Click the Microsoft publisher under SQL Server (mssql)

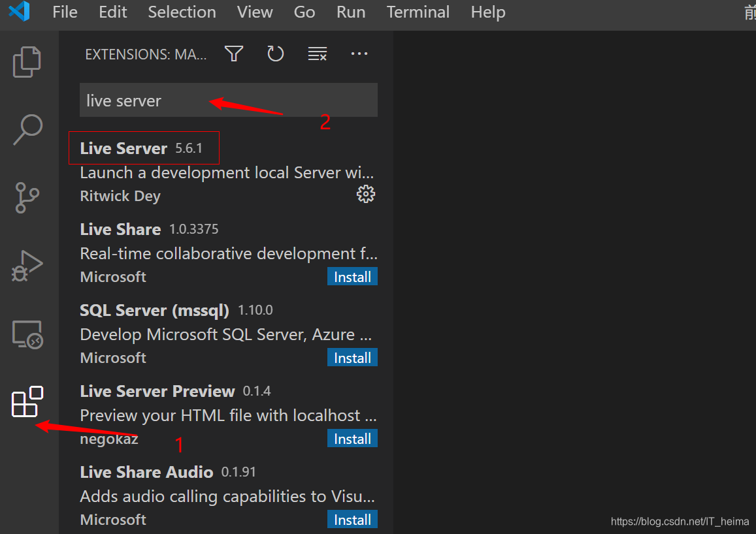[113, 358]
